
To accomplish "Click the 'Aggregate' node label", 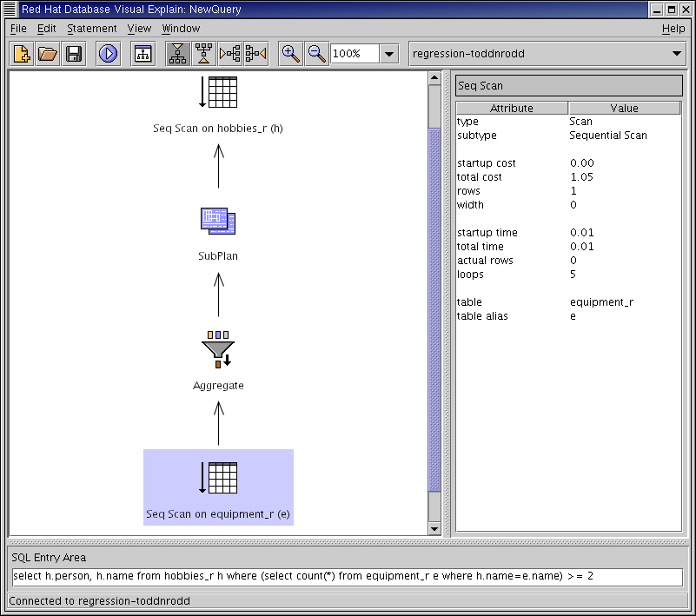I will pos(218,385).
